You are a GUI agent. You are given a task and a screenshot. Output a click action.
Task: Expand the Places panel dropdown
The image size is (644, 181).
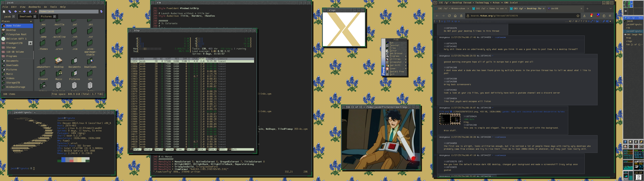click(31, 21)
